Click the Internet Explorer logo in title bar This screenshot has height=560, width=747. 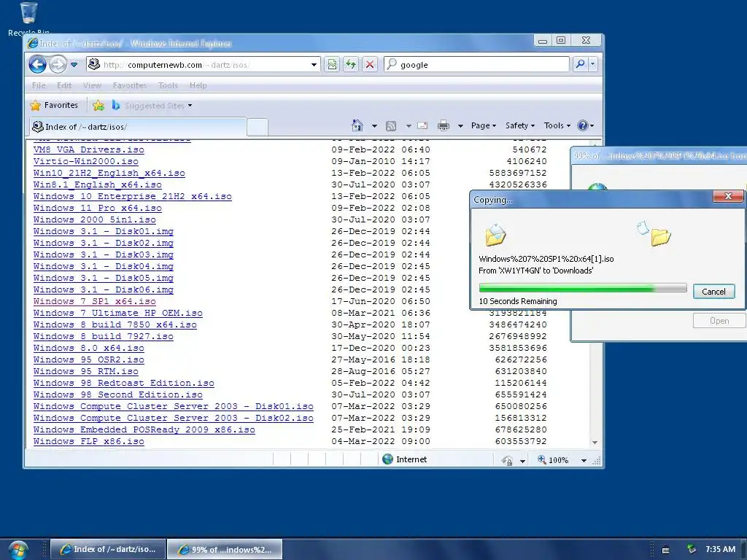click(33, 43)
